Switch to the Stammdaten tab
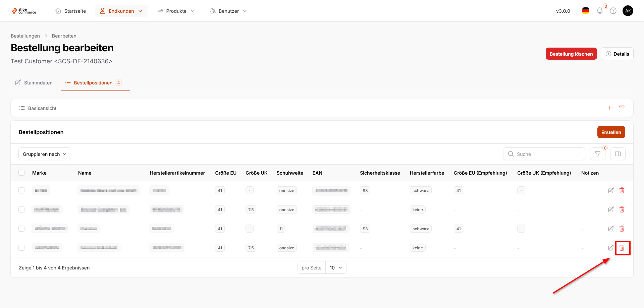Screen dimensions: 644x308 pos(34,83)
